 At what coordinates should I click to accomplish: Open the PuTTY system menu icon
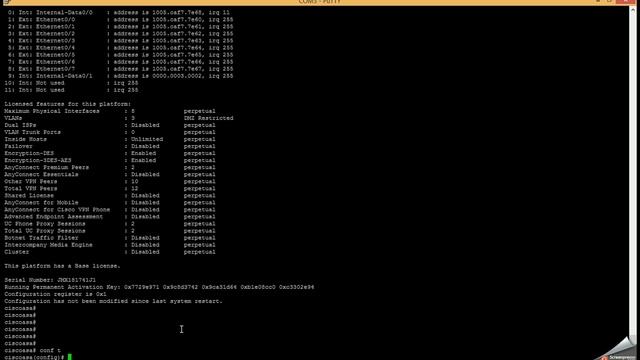pyautogui.click(x=7, y=2)
